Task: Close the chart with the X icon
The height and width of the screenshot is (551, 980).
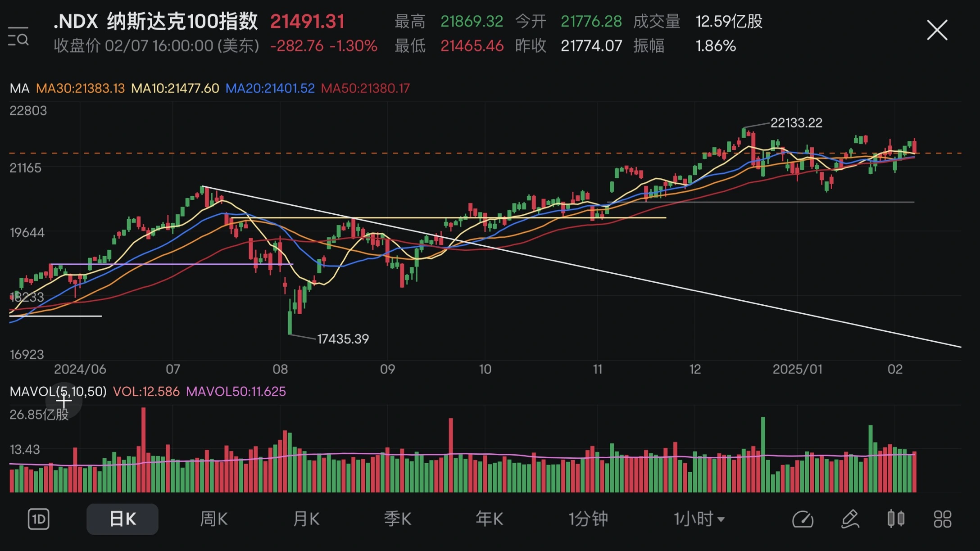Action: coord(937,30)
